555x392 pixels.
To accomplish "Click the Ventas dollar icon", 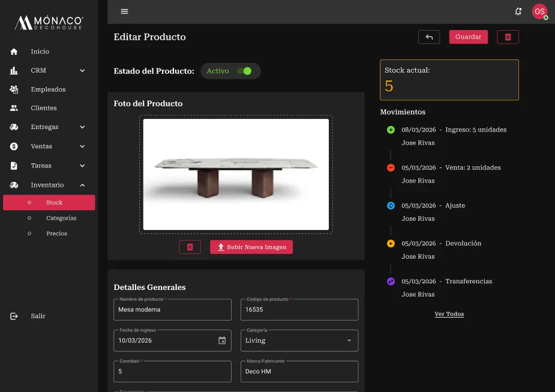I will (14, 146).
